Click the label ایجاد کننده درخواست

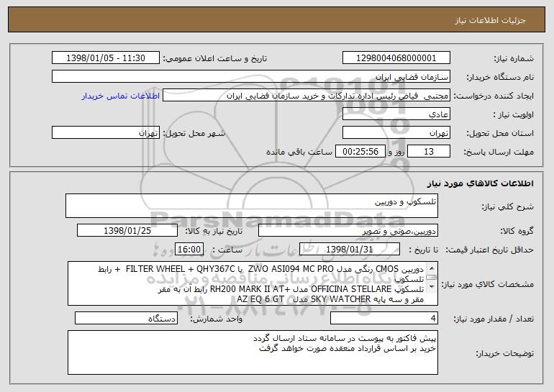pos(494,96)
